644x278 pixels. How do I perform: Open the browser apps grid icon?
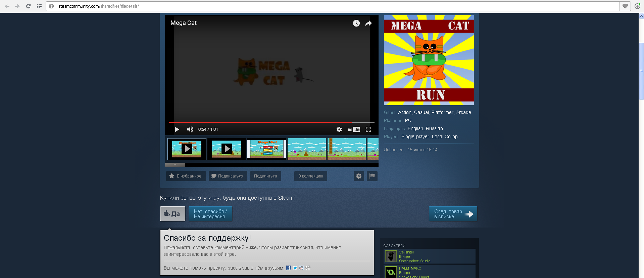pos(39,6)
